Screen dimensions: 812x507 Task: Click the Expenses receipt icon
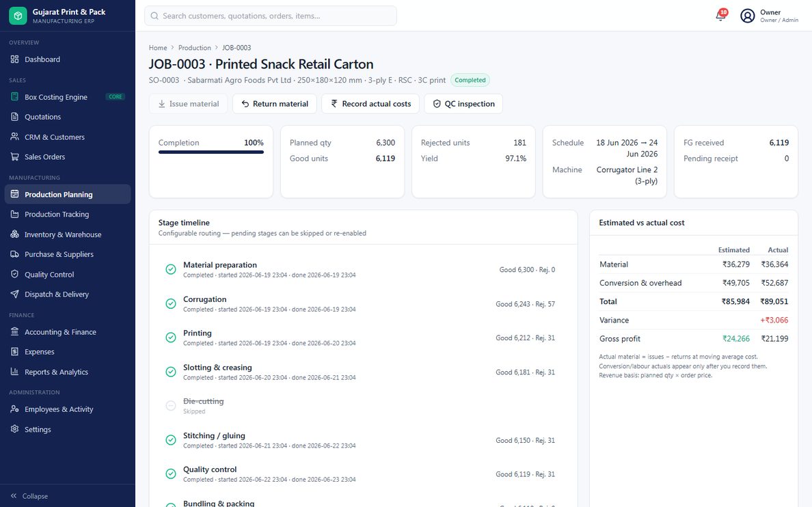(14, 352)
